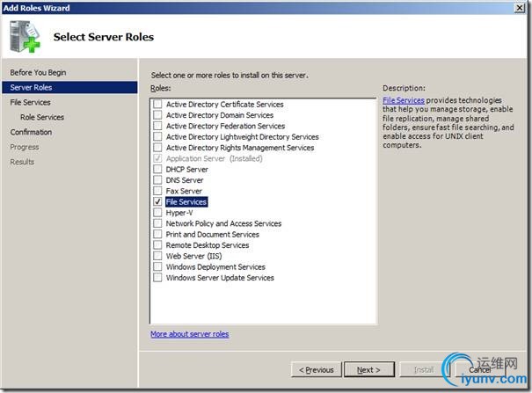
Task: Select the DHCP Server label text
Action: (x=186, y=169)
